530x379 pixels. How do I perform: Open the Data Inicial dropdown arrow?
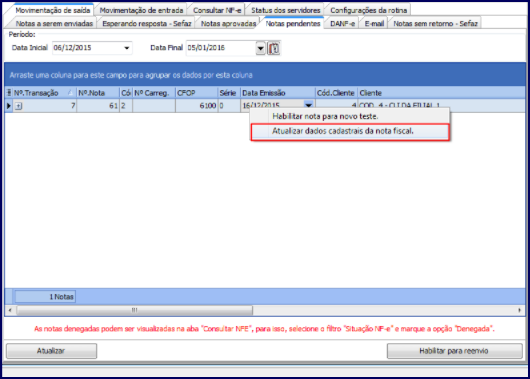click(127, 48)
